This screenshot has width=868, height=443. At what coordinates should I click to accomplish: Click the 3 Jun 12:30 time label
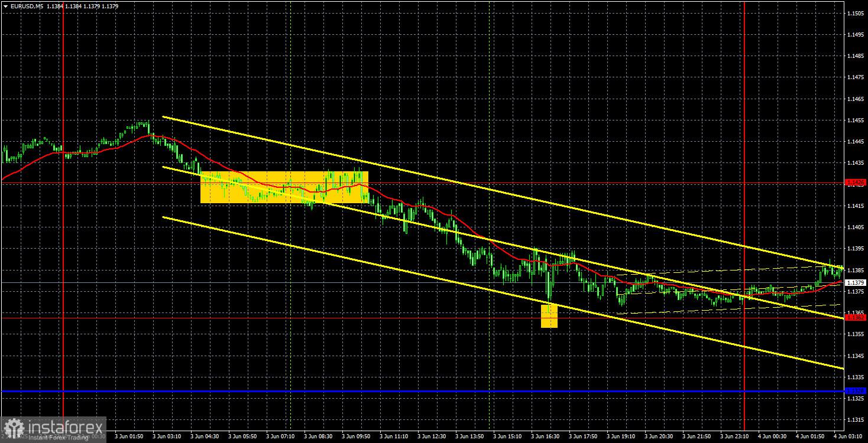tap(432, 437)
